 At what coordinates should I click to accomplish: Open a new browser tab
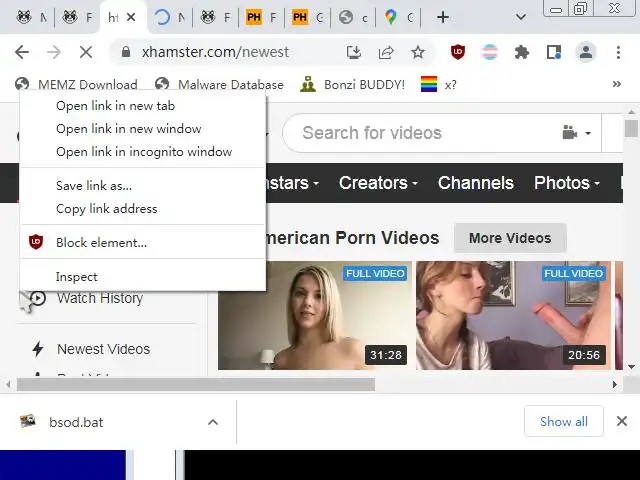tap(443, 17)
